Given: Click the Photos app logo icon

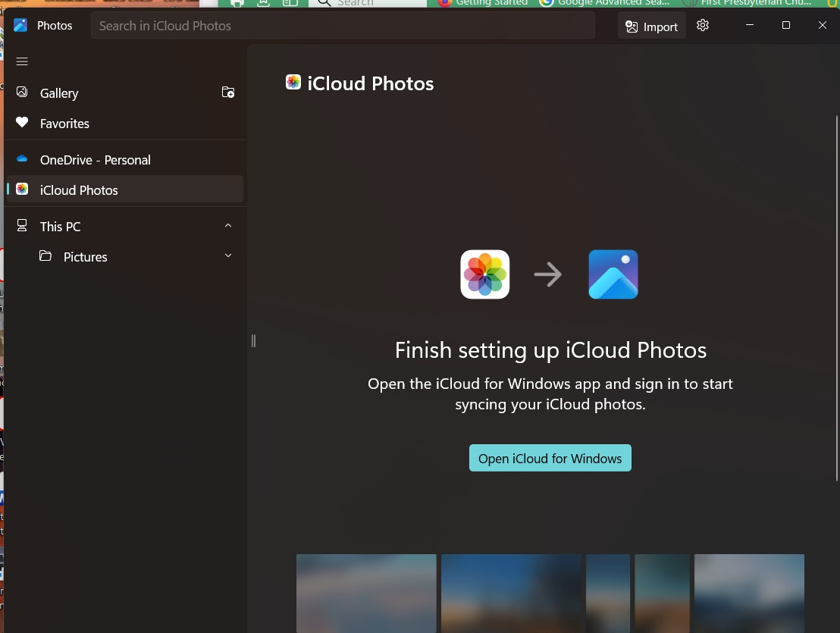Looking at the screenshot, I should (20, 26).
